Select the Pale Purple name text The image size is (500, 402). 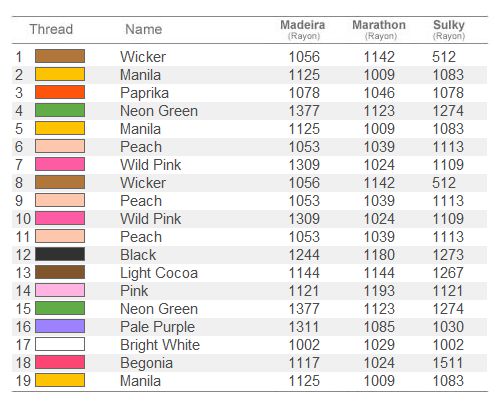pos(157,327)
